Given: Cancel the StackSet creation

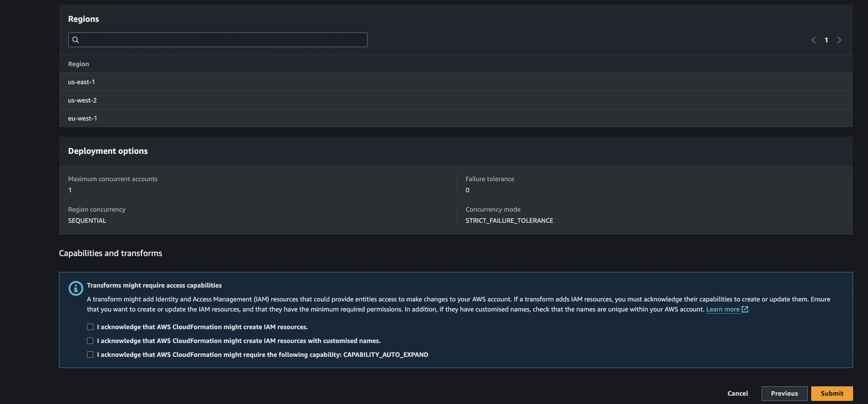Looking at the screenshot, I should [737, 393].
